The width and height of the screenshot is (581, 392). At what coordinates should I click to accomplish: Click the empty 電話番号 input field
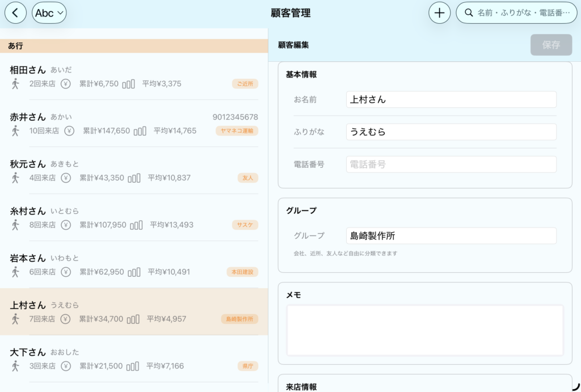451,165
